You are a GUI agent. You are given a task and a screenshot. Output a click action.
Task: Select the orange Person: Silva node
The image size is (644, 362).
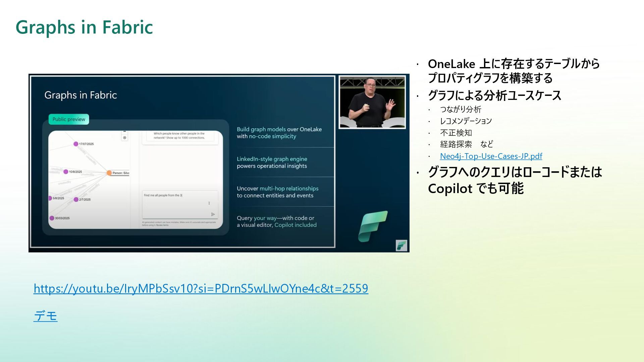[109, 173]
